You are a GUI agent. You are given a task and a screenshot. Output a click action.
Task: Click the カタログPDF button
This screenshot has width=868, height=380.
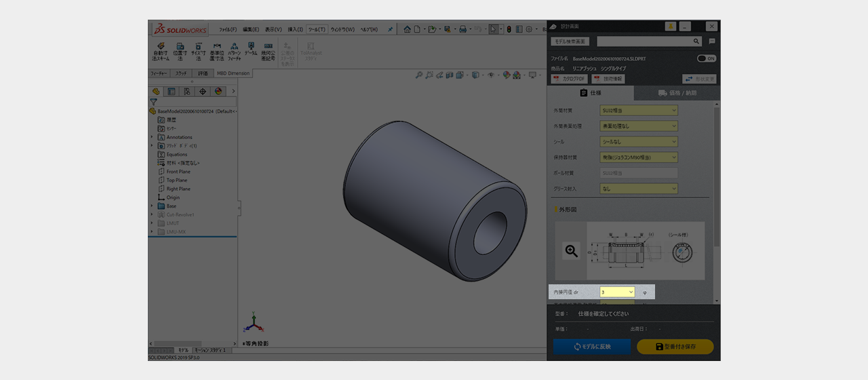click(569, 79)
